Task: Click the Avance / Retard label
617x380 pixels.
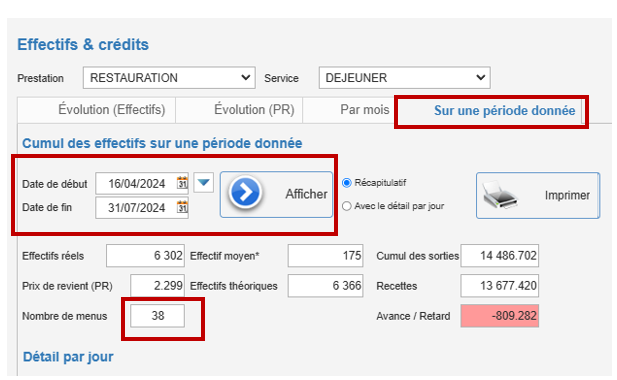Action: point(413,316)
